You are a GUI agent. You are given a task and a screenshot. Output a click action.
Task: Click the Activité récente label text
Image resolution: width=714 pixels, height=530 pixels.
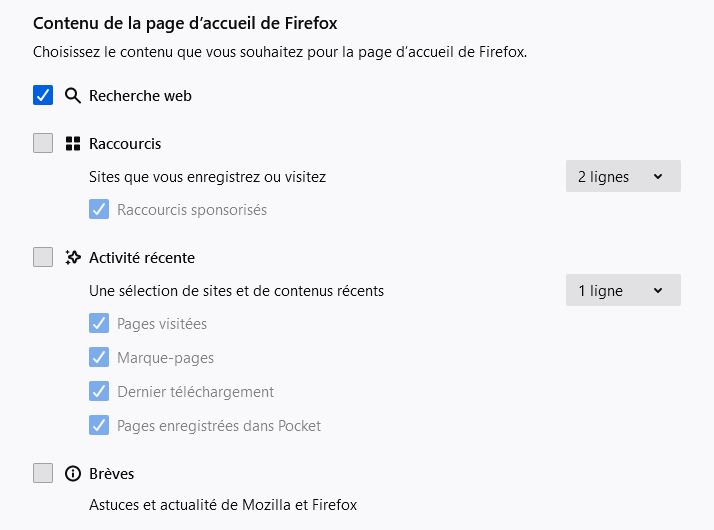(x=142, y=258)
